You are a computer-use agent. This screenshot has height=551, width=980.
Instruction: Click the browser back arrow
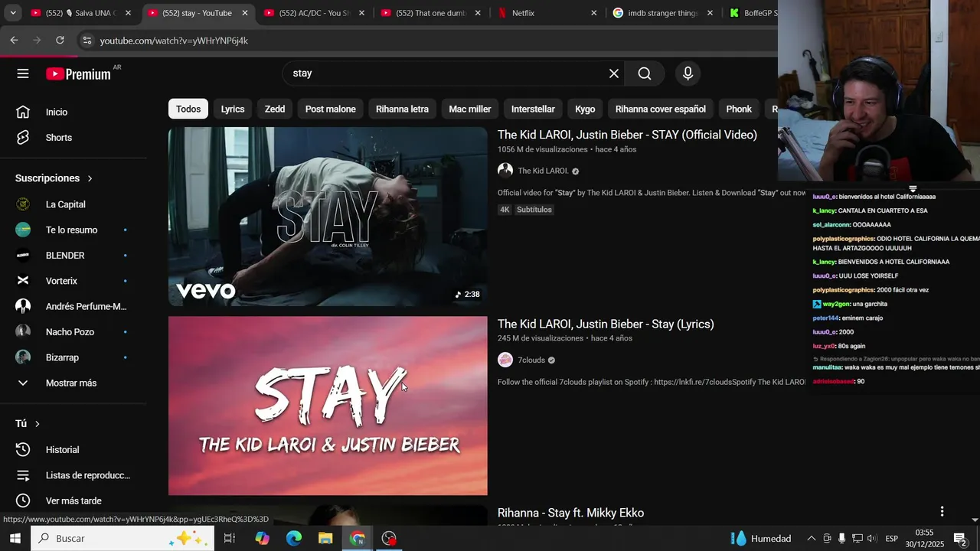[x=14, y=40]
